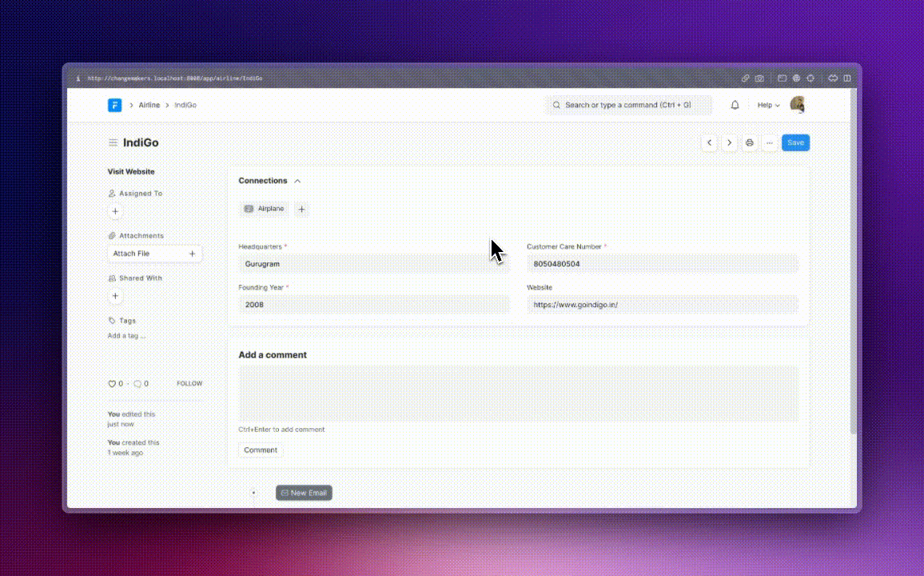Click info icon before the URL
Image resolution: width=924 pixels, height=576 pixels.
[78, 78]
